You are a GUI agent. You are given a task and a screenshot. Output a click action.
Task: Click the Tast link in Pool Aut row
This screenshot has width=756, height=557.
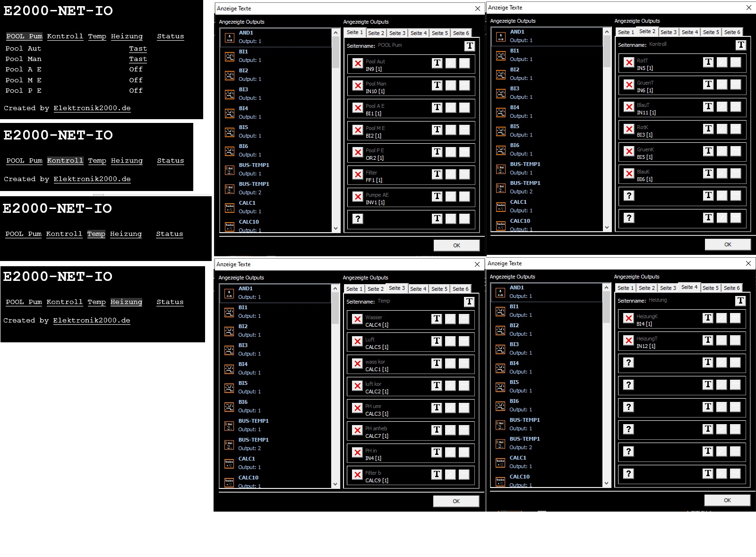(x=138, y=49)
